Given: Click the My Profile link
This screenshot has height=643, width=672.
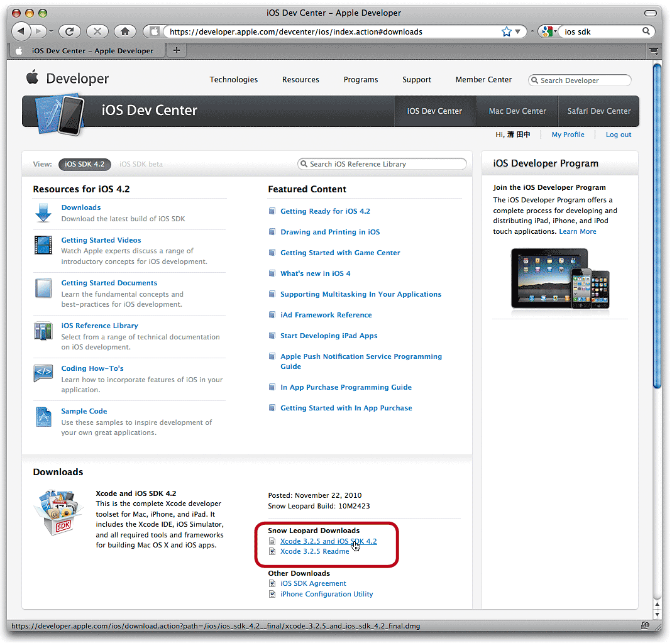Looking at the screenshot, I should click(x=568, y=135).
